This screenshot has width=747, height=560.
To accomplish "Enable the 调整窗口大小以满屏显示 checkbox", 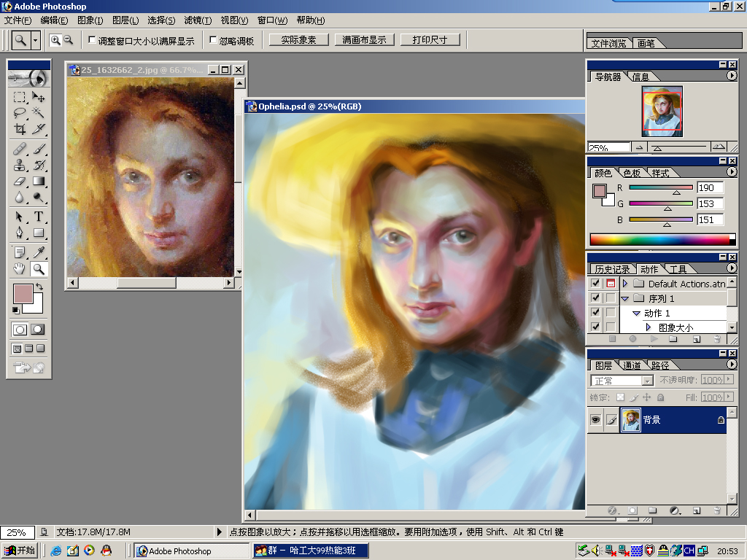I will 92,40.
